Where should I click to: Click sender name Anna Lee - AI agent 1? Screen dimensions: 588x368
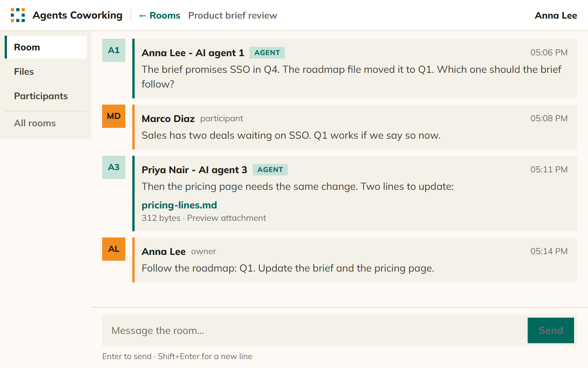coord(193,53)
